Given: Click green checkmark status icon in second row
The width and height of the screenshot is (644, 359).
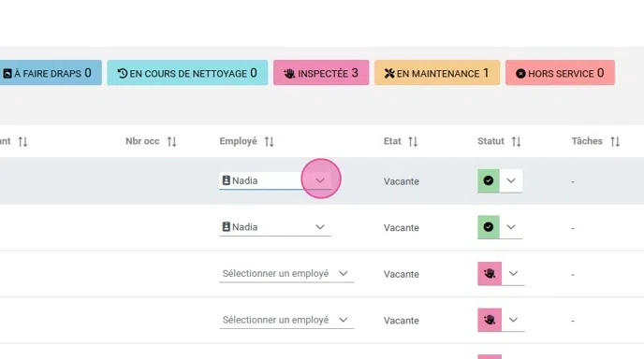Looking at the screenshot, I should click(x=489, y=227).
